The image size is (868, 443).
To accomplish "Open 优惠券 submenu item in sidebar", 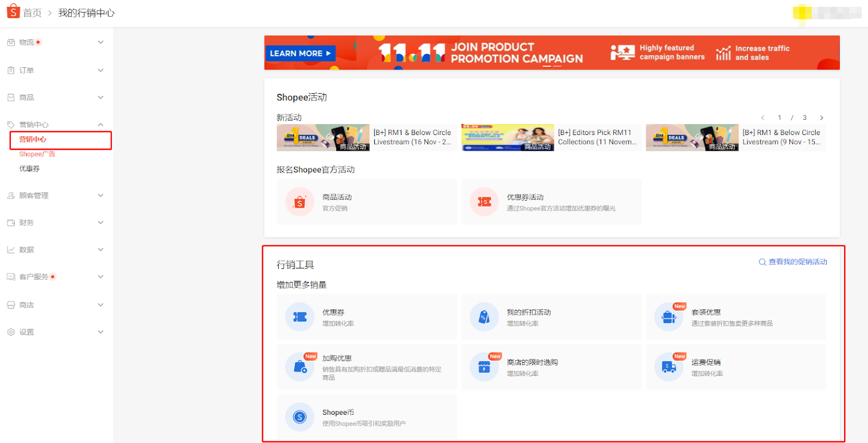I will [x=29, y=169].
